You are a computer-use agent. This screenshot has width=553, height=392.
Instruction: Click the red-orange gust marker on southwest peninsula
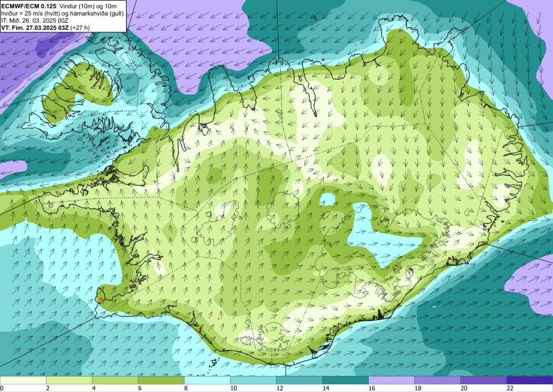coord(101,299)
